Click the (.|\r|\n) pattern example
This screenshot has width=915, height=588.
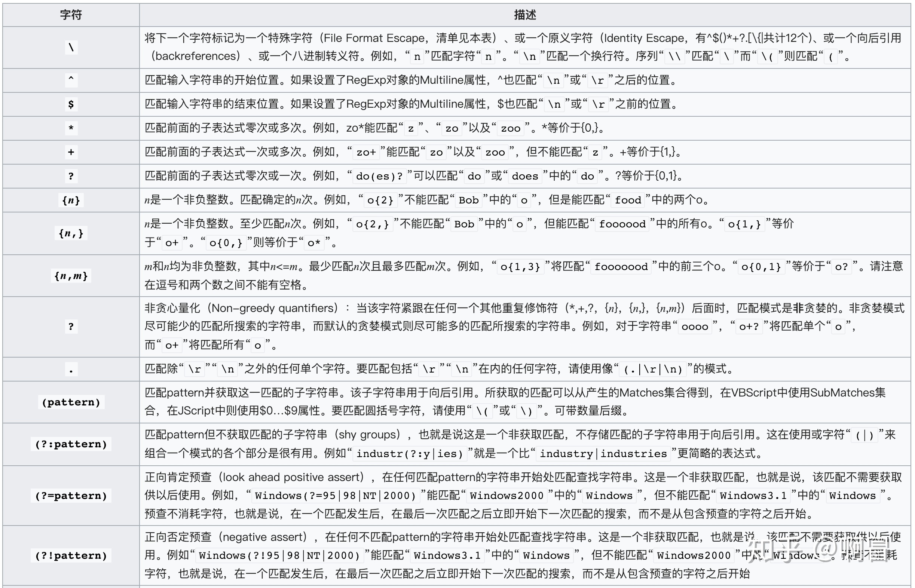click(652, 369)
